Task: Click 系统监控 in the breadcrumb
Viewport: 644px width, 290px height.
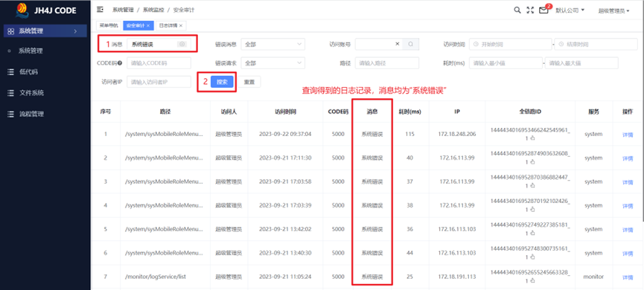Action: tap(153, 10)
